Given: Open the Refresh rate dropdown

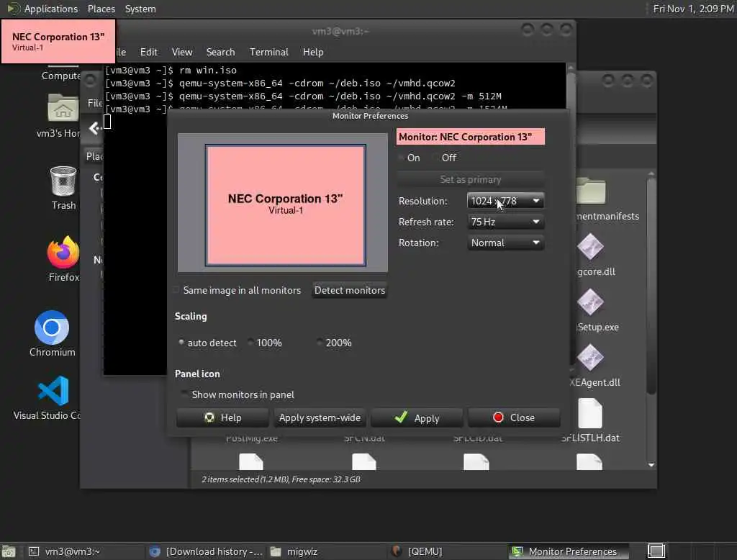Looking at the screenshot, I should point(505,222).
